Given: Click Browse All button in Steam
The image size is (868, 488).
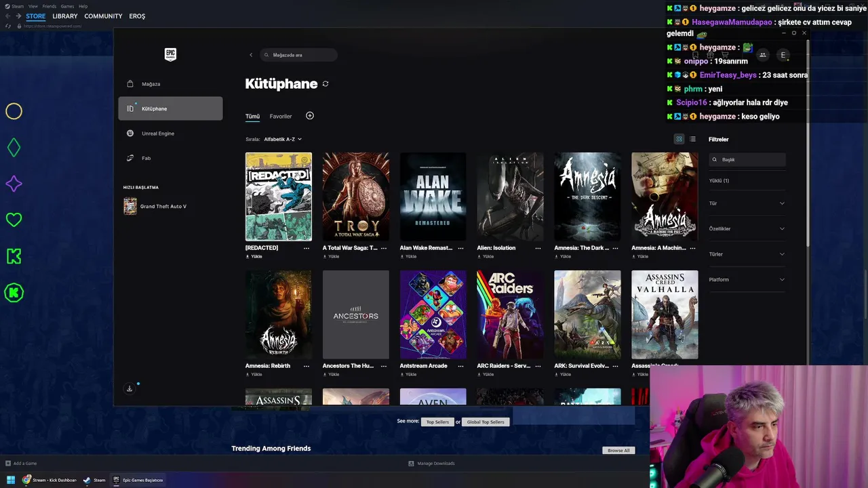Looking at the screenshot, I should pyautogui.click(x=618, y=451).
